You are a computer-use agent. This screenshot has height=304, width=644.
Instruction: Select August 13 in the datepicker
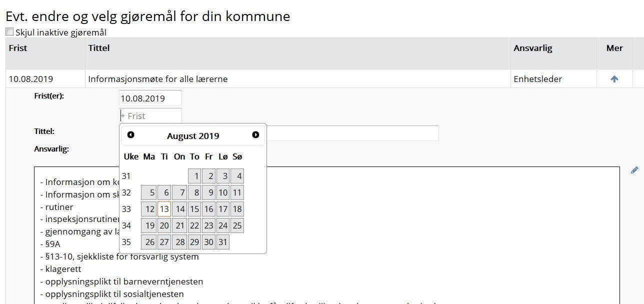164,209
